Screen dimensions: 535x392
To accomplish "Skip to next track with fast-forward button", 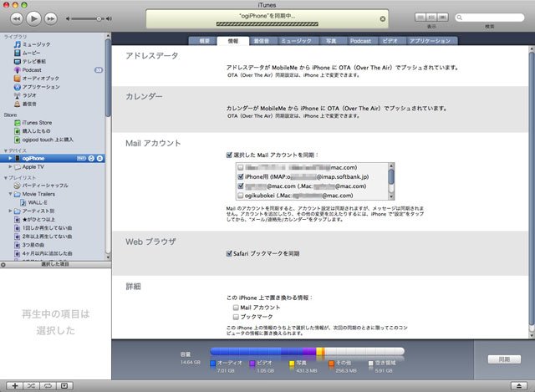I will tap(51, 18).
